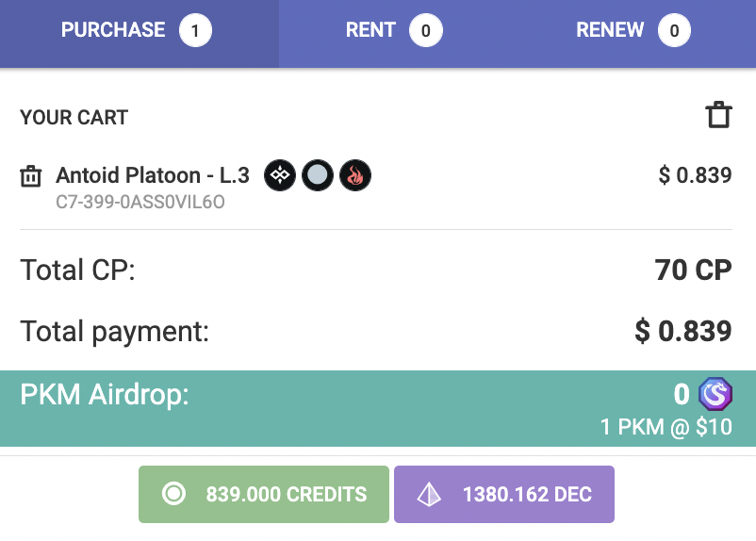756x541 pixels.
Task: Pay with 839.000 CREDITS button
Action: (264, 494)
